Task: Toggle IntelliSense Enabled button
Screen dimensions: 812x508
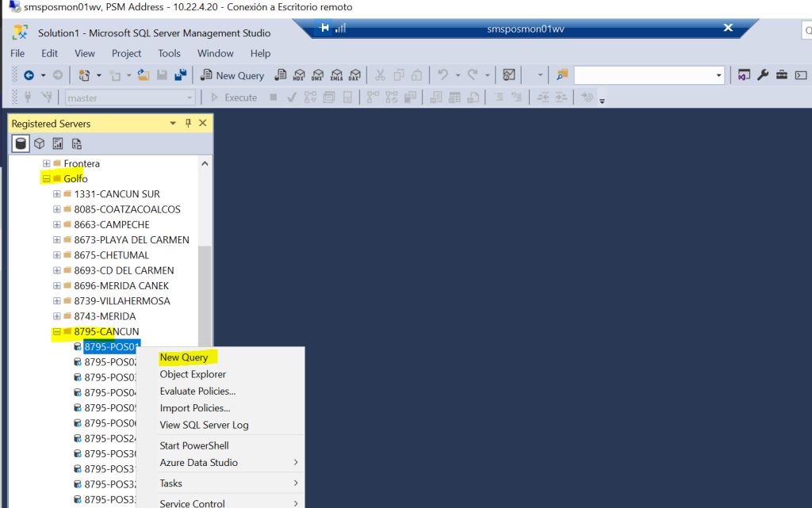Action: (347, 97)
